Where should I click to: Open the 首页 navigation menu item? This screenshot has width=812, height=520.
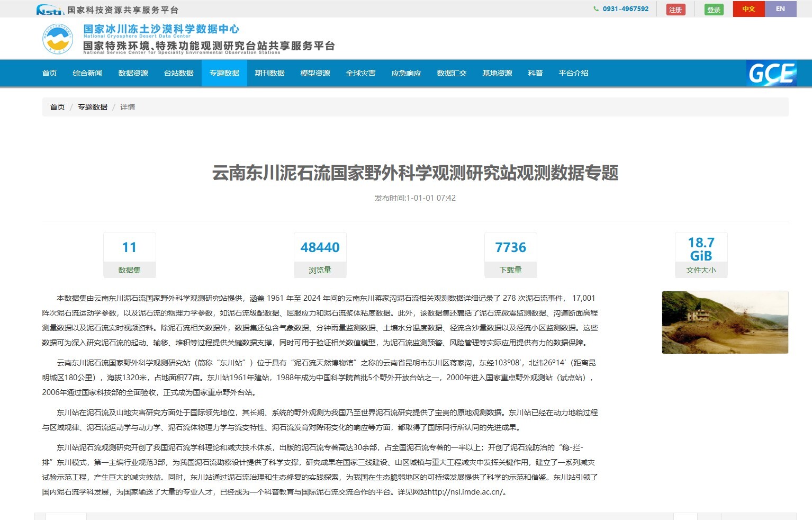50,73
